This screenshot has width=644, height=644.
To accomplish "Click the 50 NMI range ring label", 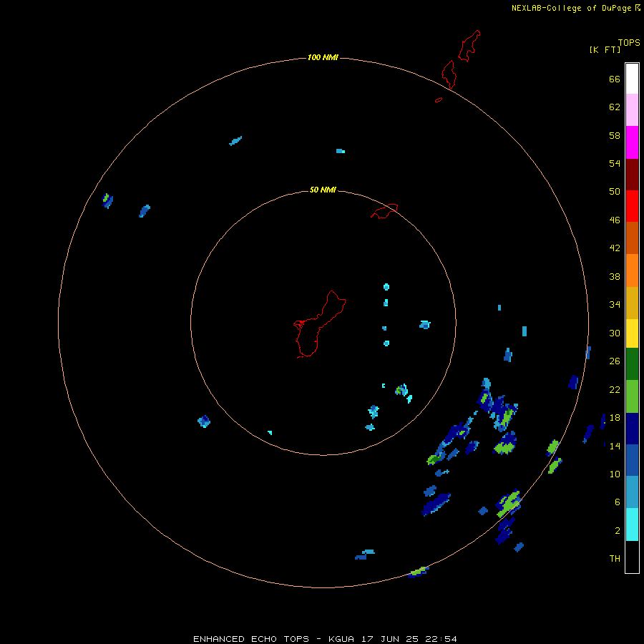I will point(323,190).
